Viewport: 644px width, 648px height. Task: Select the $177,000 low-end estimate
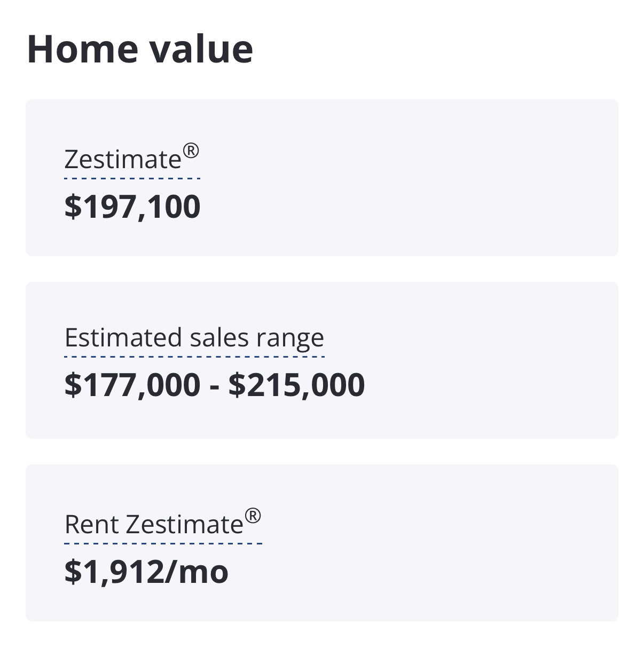(132, 385)
